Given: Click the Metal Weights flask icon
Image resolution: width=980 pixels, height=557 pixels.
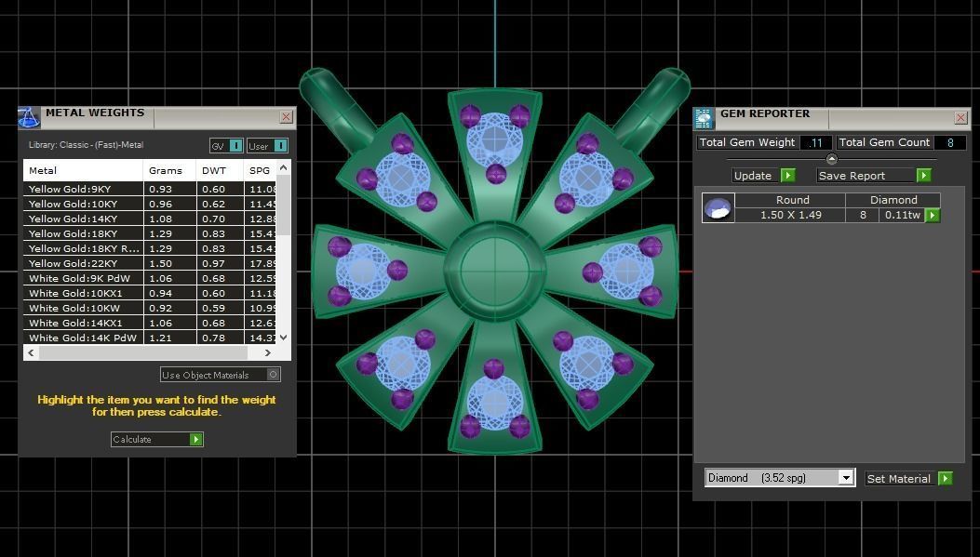Looking at the screenshot, I should (x=29, y=117).
